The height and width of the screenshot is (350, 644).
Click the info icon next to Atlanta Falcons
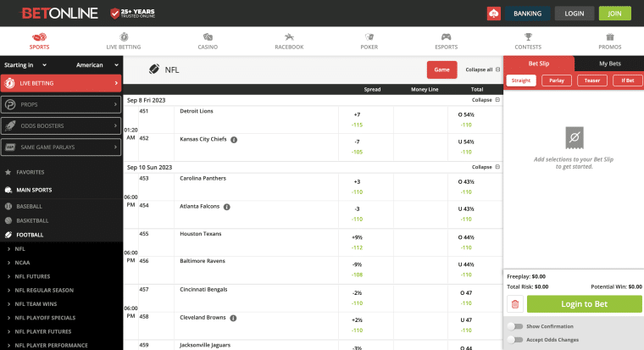click(x=227, y=207)
